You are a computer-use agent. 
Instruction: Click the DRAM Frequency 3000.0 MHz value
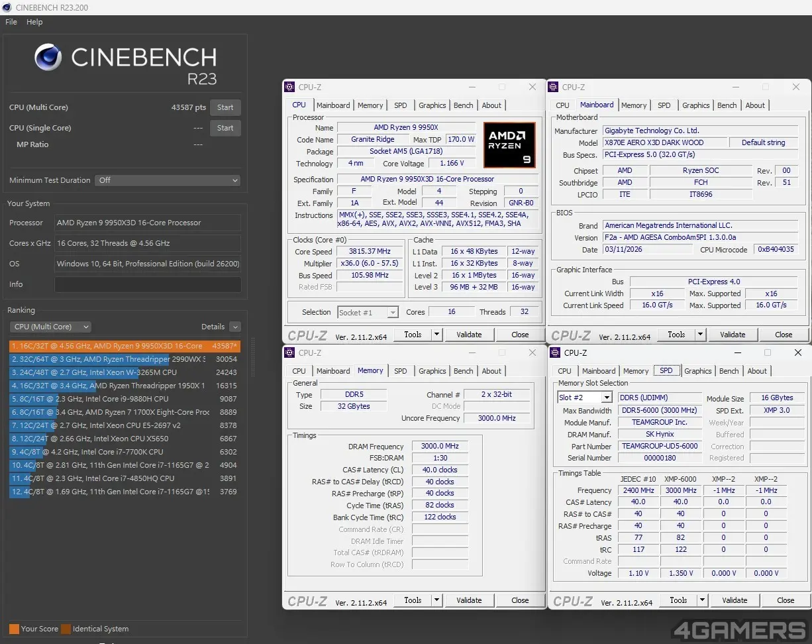click(440, 447)
